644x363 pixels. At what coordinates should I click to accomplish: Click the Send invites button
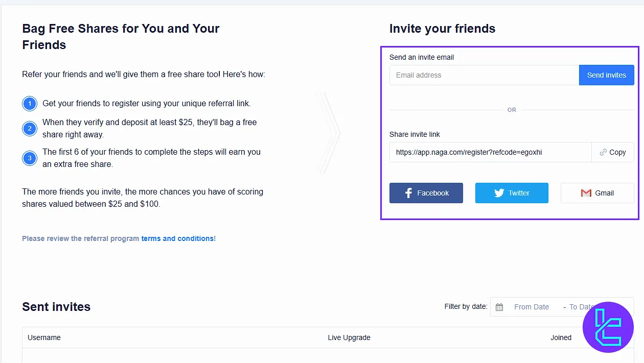click(x=606, y=75)
